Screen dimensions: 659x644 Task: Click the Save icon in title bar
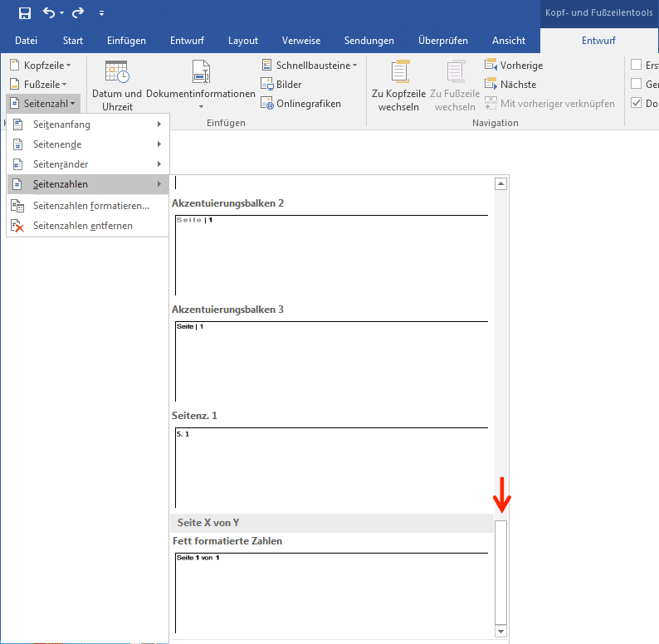(x=24, y=12)
